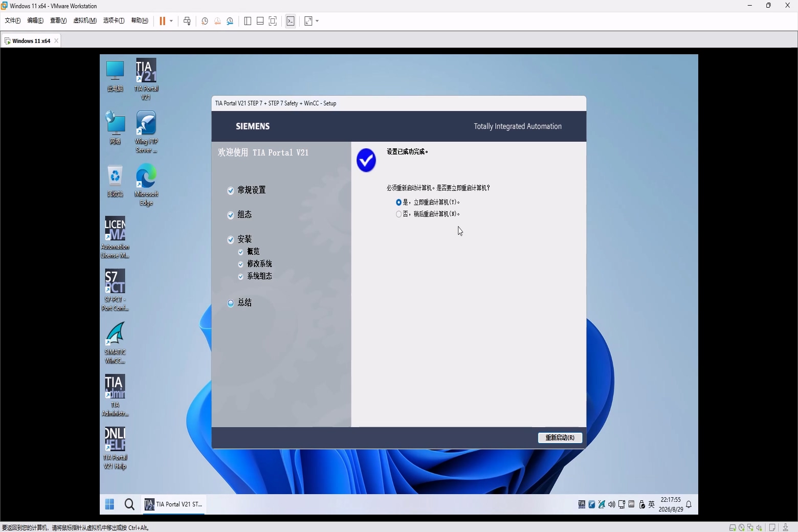This screenshot has height=532, width=798.
Task: Open the pause button dropdown arrow
Action: point(171,21)
